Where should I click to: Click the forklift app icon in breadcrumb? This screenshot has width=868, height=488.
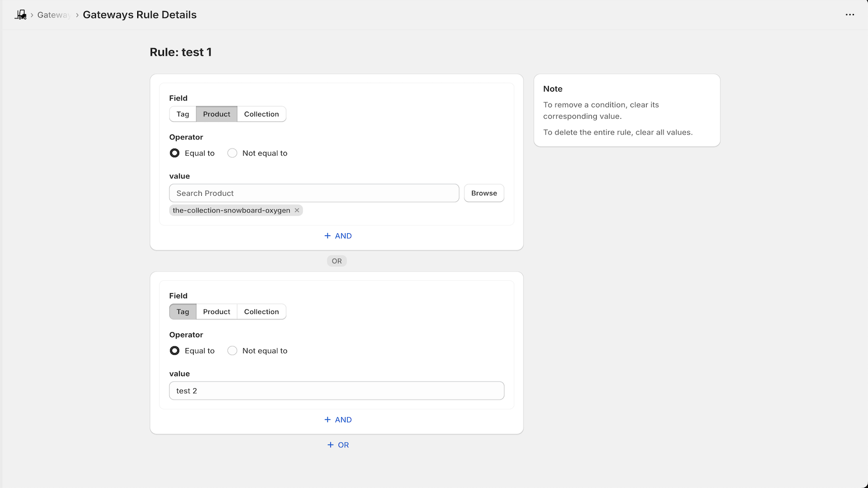point(21,15)
